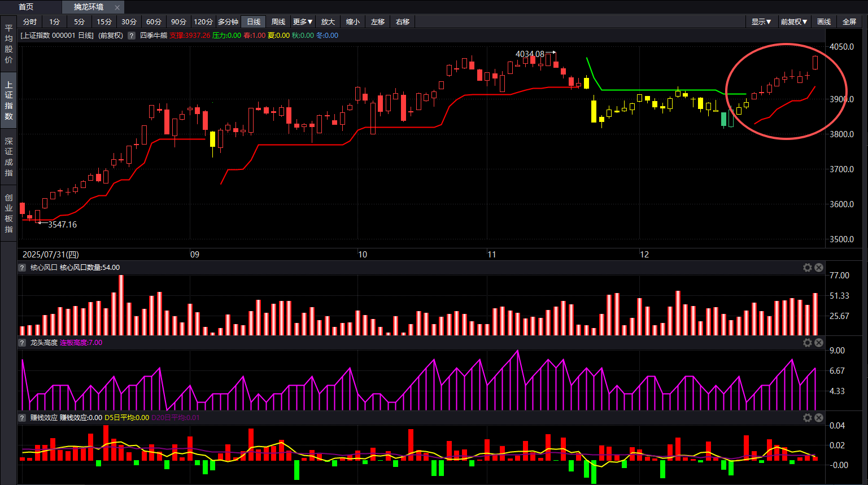Click the 3547.16 low price label

[x=62, y=225]
